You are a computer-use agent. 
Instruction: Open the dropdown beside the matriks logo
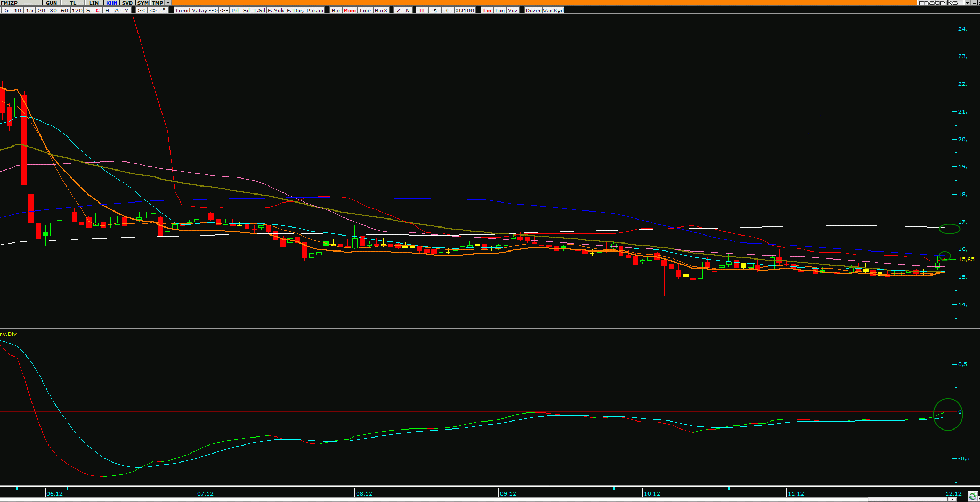click(x=967, y=3)
